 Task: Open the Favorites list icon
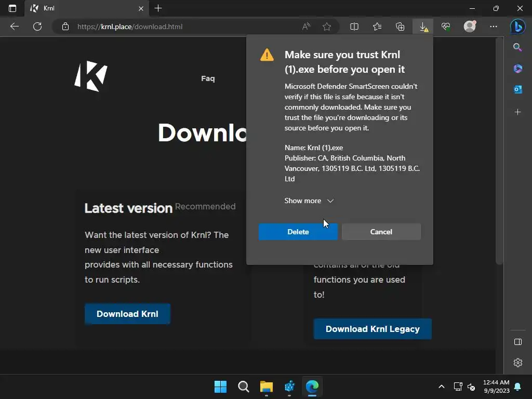tap(377, 26)
